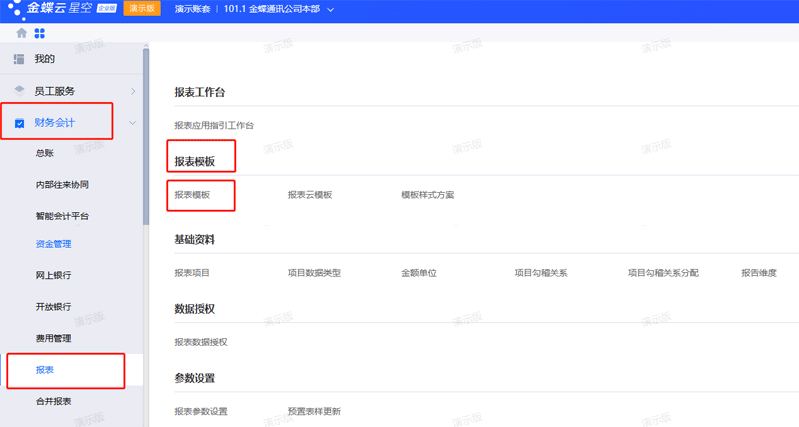Viewport: 799px width, 427px height.
Task: Open 模板样式方案 link
Action: click(428, 195)
